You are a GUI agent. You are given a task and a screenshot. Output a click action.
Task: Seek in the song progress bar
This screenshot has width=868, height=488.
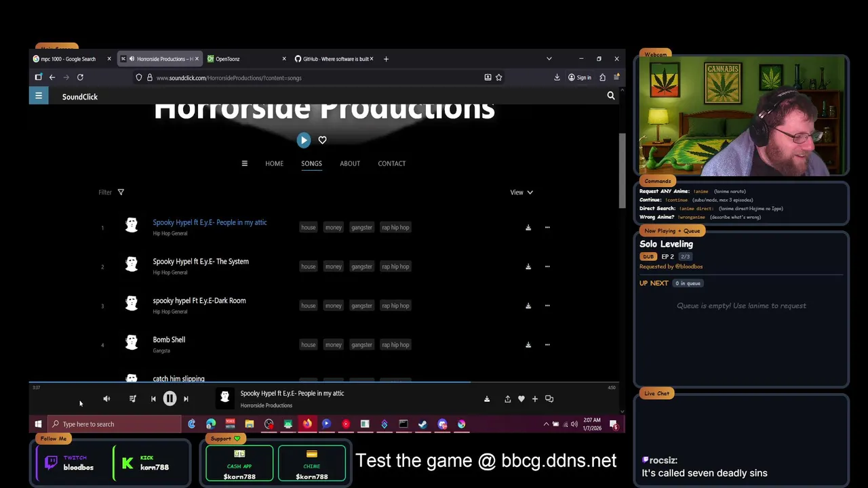tap(324, 383)
